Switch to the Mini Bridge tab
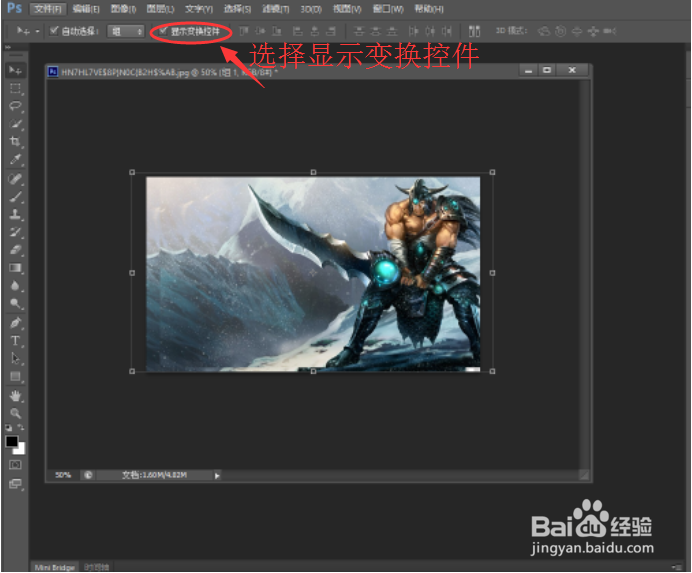The width and height of the screenshot is (692, 573). 54,567
